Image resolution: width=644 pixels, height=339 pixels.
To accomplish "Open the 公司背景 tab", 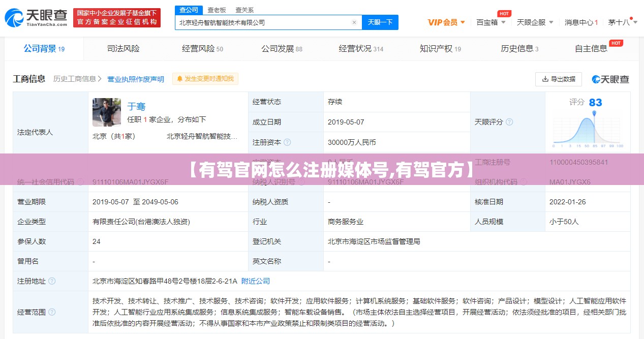I will [x=44, y=49].
